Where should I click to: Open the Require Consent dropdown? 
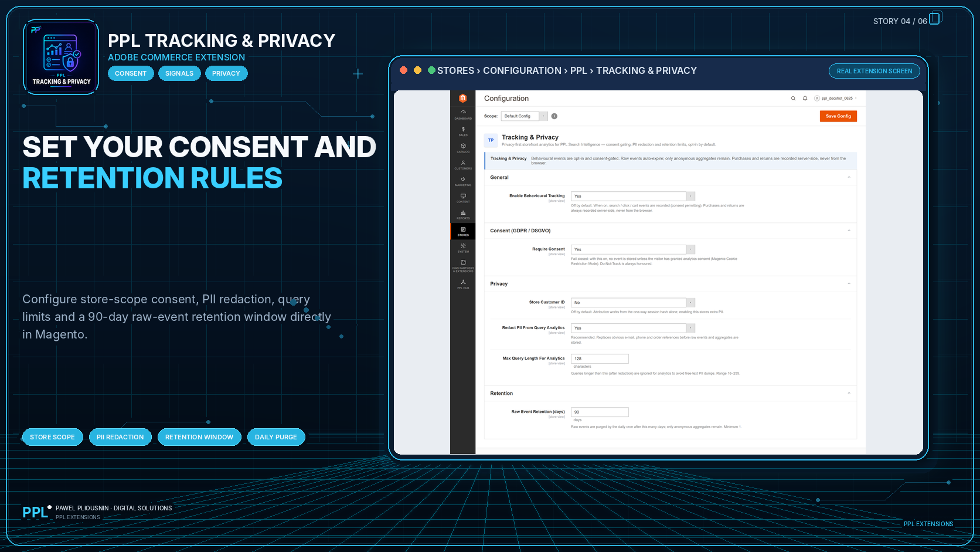633,249
